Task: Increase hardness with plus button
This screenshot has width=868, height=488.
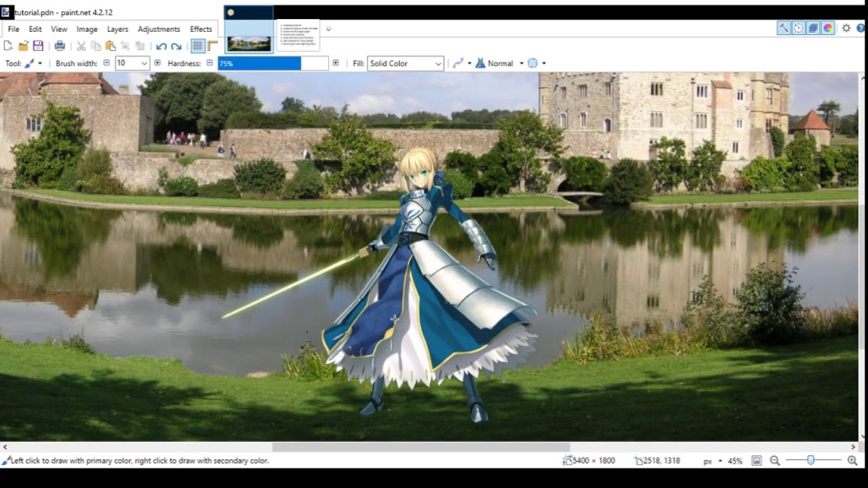Action: (335, 63)
